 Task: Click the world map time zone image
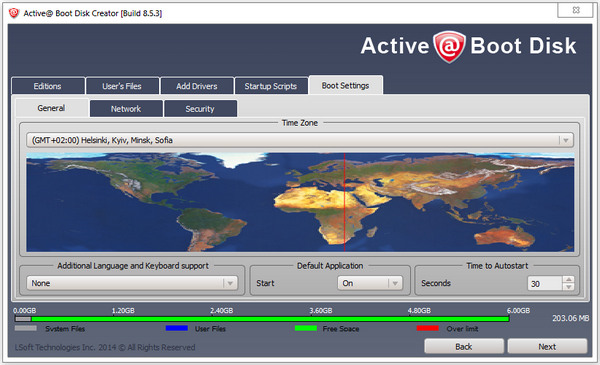tap(300, 202)
